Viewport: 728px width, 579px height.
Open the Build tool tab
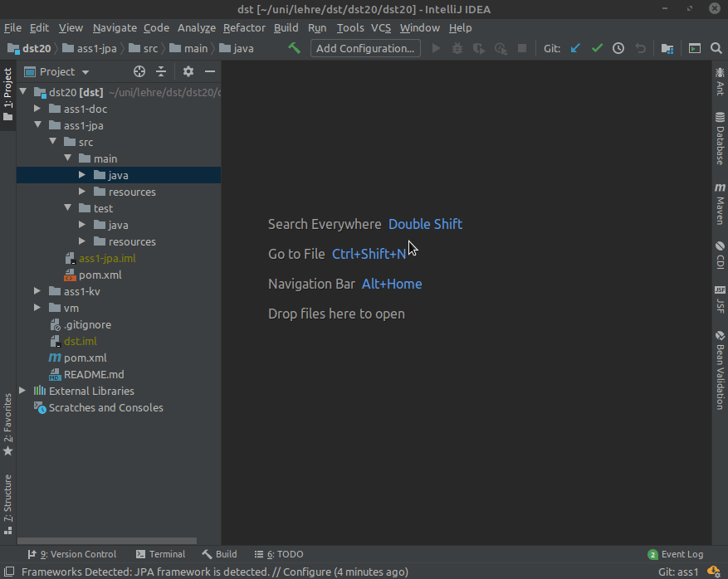coord(220,554)
